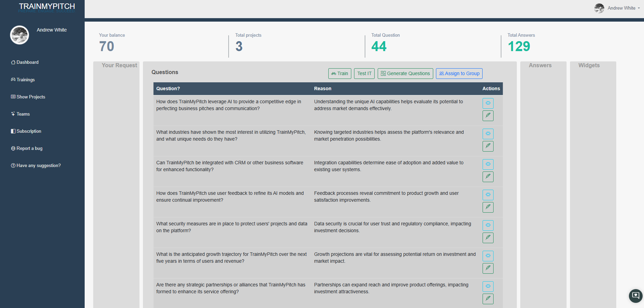Screen dimensions: 644x308
Task: Open Have any suggestion? link
Action: coord(36,165)
